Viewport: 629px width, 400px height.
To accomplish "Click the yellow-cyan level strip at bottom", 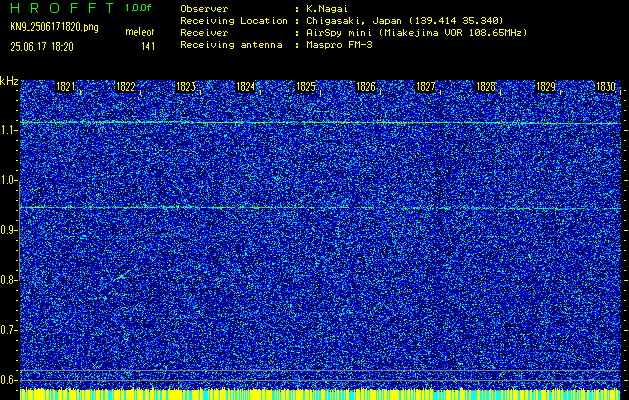I will 320,394.
